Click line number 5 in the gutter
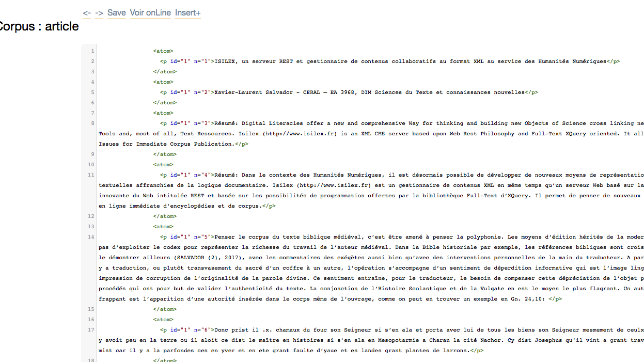 pos(92,92)
